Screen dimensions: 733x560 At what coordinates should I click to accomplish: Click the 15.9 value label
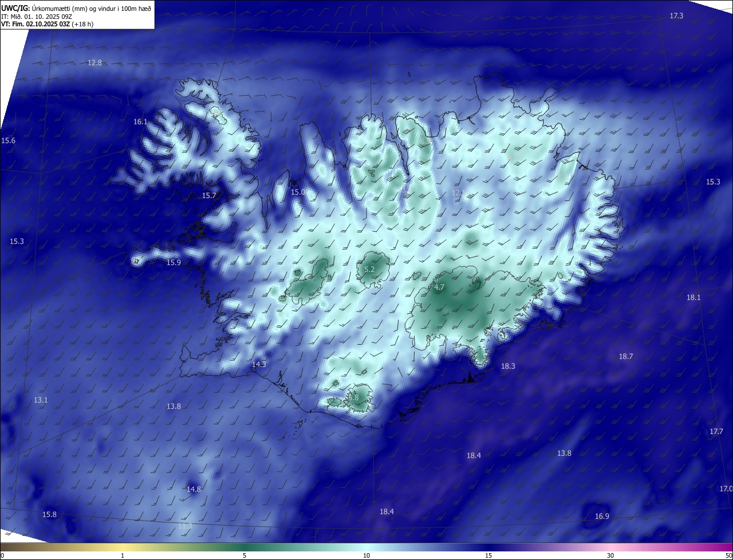point(174,263)
